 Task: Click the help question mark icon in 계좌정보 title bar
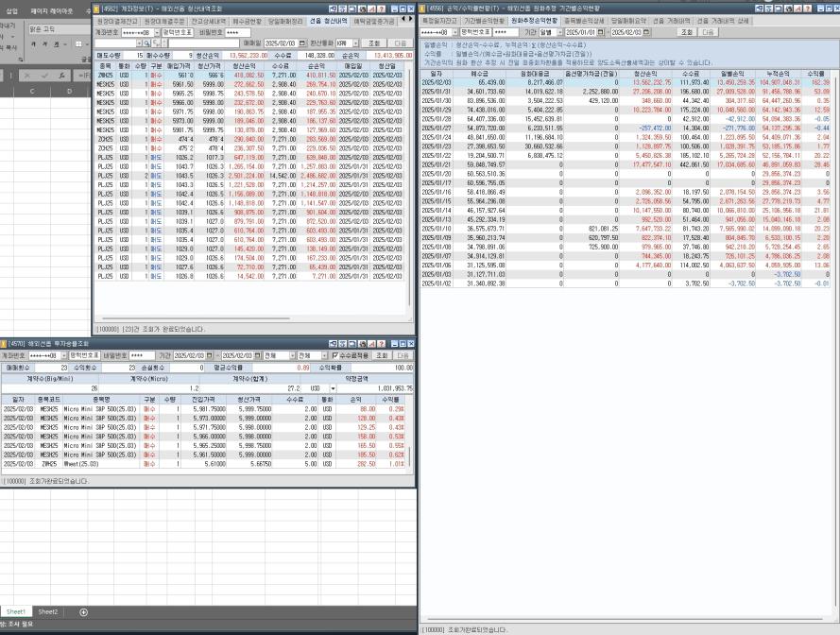click(382, 9)
